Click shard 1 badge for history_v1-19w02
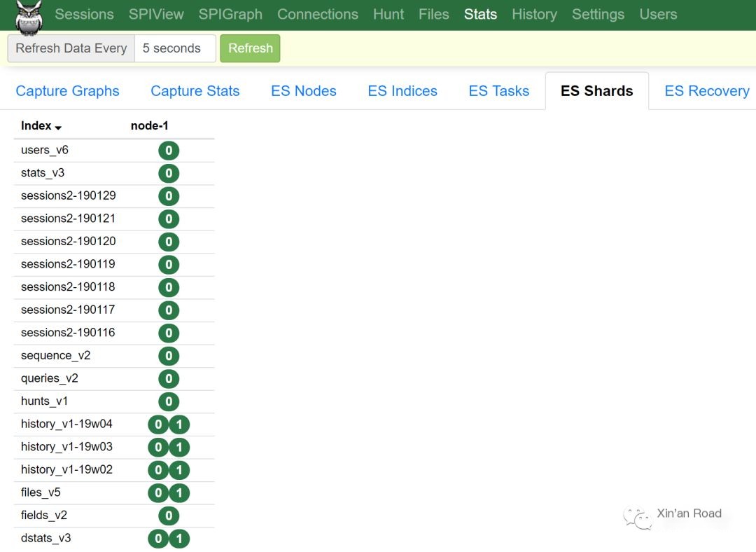Screen dimensions: 756x552 179,470
